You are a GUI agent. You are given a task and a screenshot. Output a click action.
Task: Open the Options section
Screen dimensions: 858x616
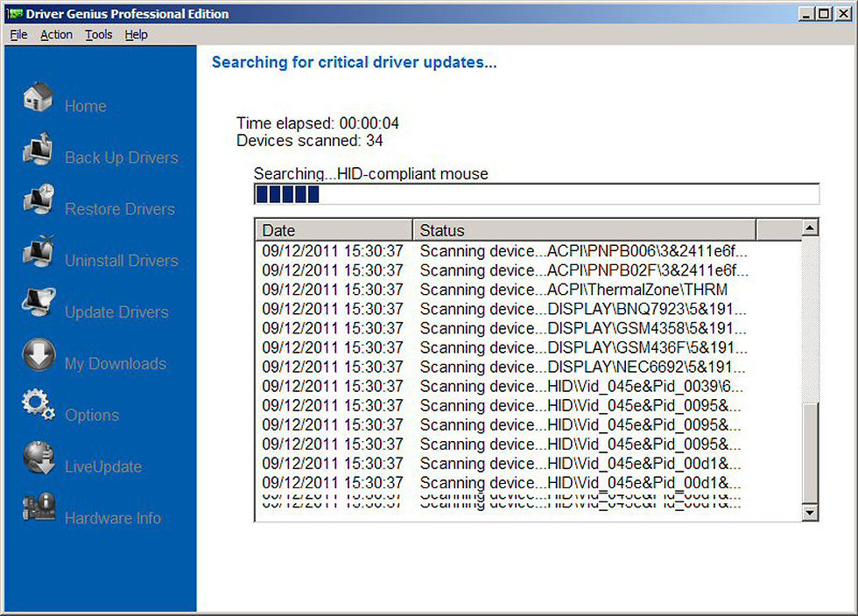(x=92, y=416)
